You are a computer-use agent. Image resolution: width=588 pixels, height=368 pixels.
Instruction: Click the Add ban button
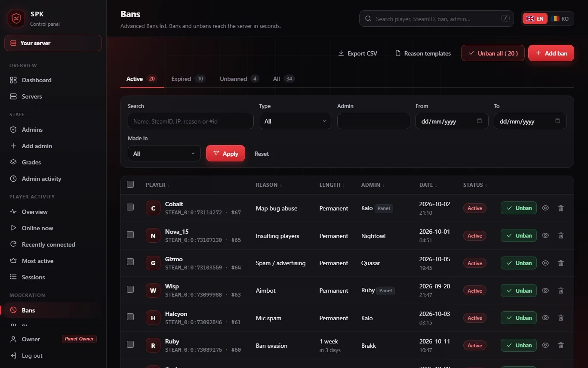click(551, 53)
